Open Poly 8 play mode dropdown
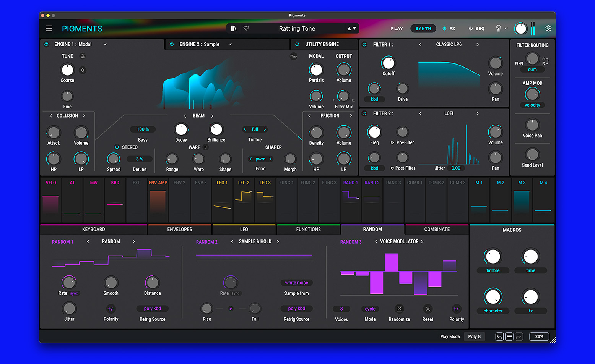The height and width of the screenshot is (364, 595). click(474, 336)
